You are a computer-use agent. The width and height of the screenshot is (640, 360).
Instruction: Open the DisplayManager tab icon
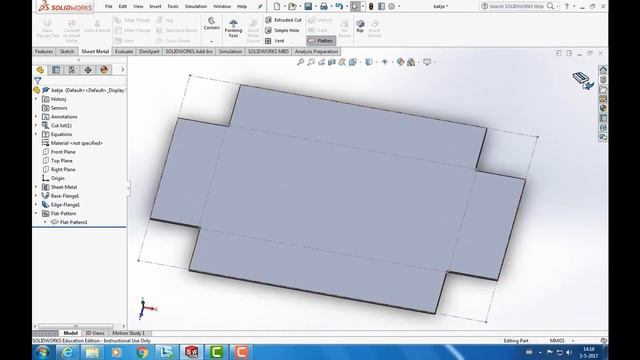pos(104,70)
